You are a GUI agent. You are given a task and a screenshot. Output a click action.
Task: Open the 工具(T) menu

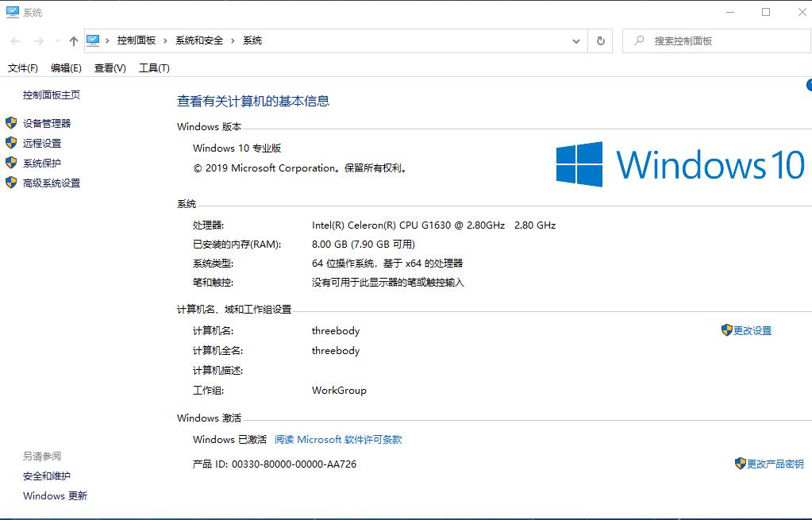[154, 67]
